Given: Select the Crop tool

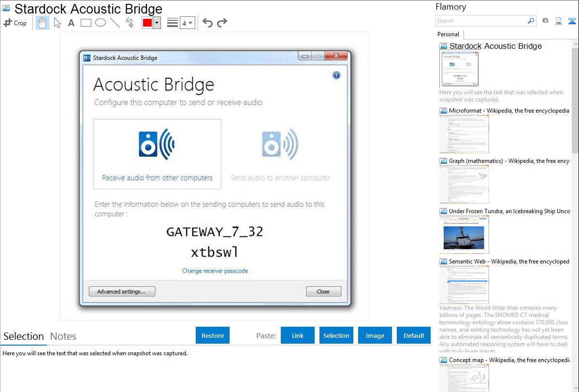Looking at the screenshot, I should pos(15,23).
